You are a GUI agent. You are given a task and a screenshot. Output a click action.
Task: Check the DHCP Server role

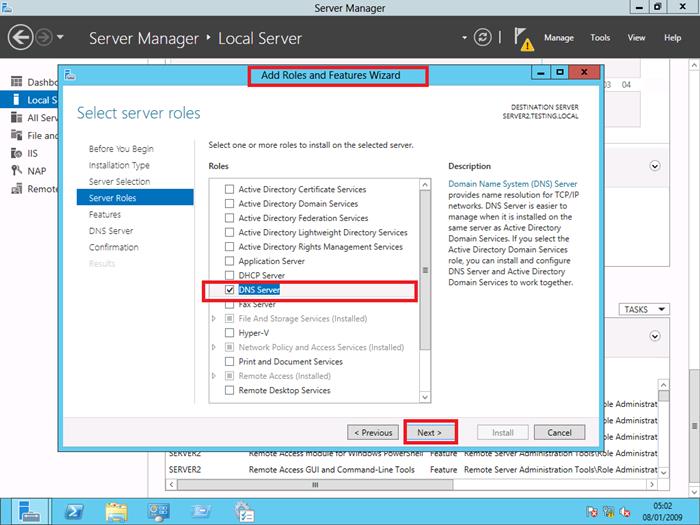[x=229, y=275]
